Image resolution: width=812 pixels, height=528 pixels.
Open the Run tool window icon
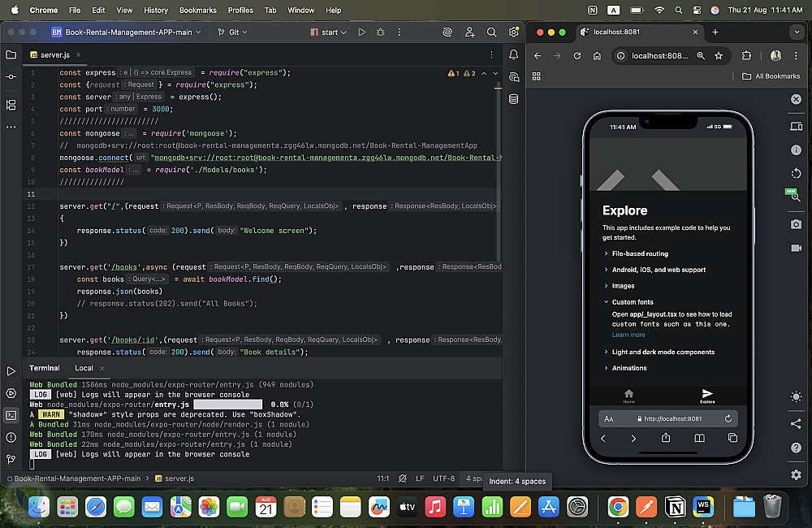(11, 371)
